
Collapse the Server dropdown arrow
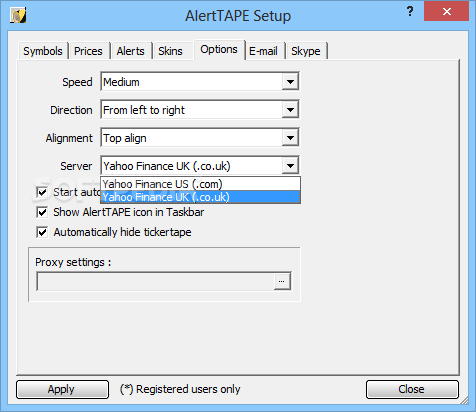click(290, 166)
